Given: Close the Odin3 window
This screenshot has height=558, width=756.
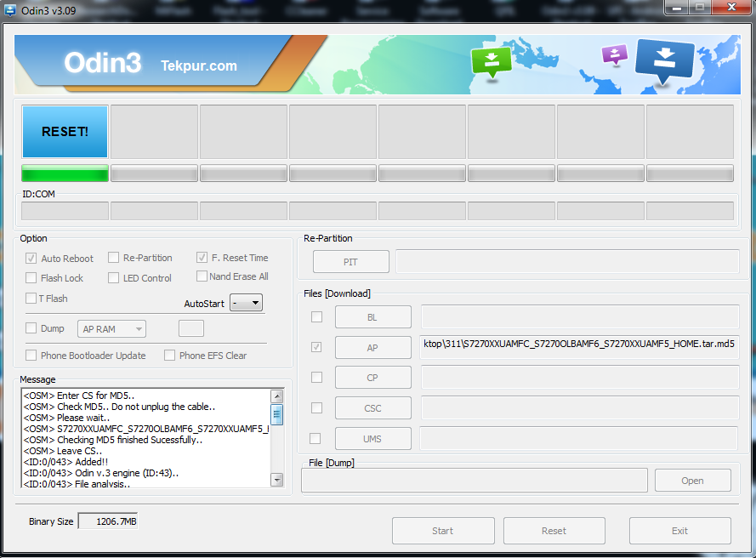Looking at the screenshot, I should pos(732,8).
